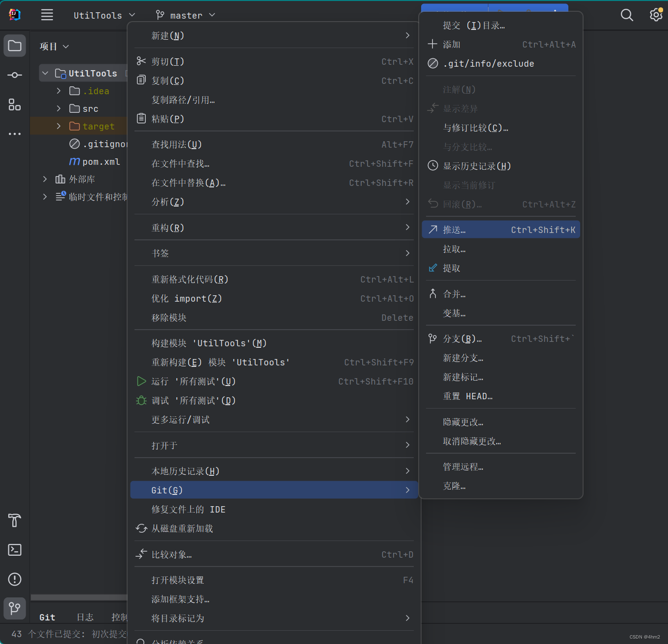The height and width of the screenshot is (644, 668).
Task: Click the exclude icon beside .git/info/exclude
Action: pos(433,63)
